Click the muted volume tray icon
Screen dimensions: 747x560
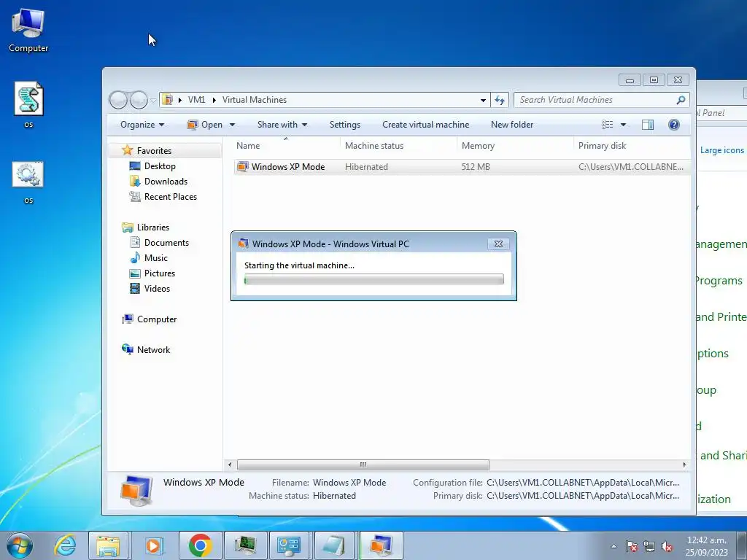667,546
